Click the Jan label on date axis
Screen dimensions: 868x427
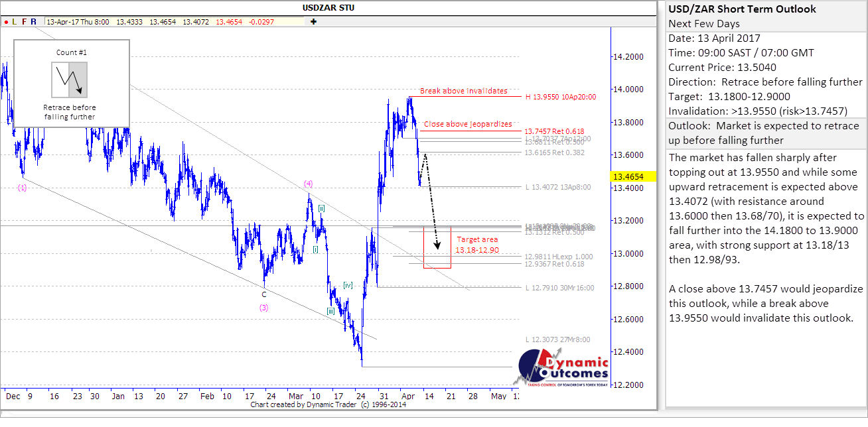[x=118, y=396]
